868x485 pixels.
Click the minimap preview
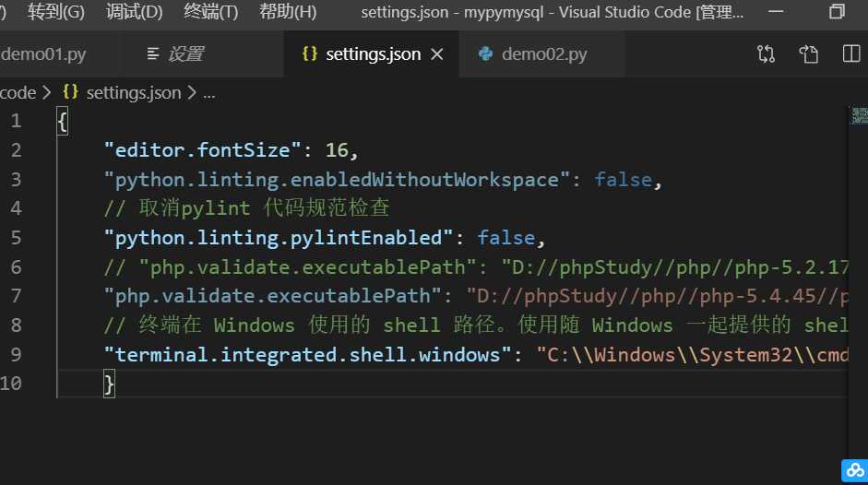pos(860,115)
